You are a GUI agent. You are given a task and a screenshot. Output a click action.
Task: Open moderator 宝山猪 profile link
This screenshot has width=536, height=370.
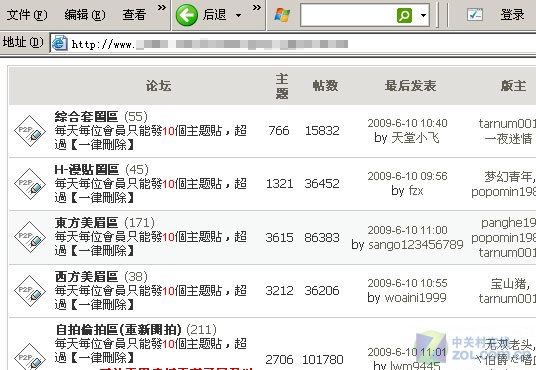coord(509,283)
